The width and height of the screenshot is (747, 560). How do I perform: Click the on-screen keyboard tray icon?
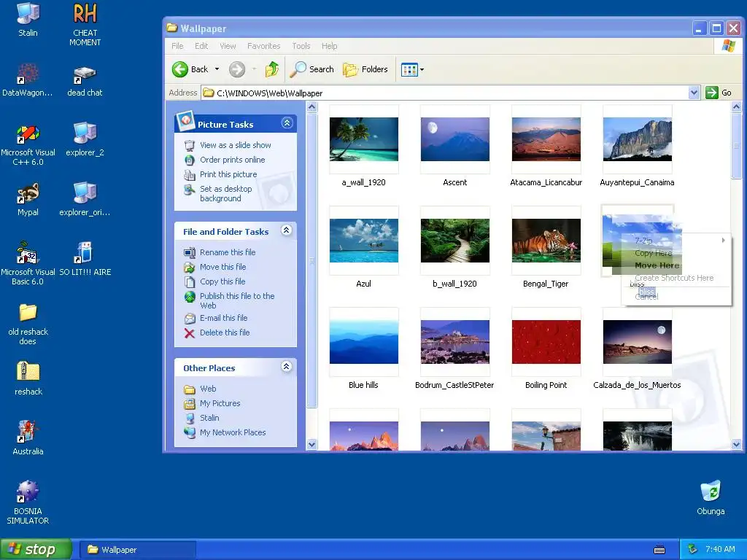point(659,550)
